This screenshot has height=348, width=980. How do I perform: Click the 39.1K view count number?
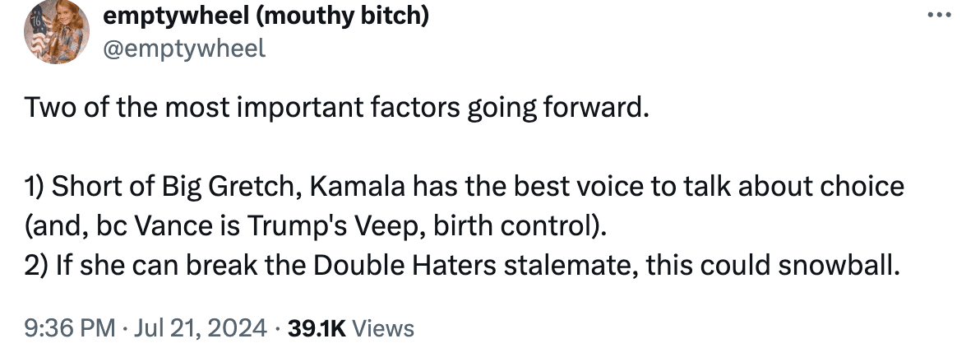317,328
